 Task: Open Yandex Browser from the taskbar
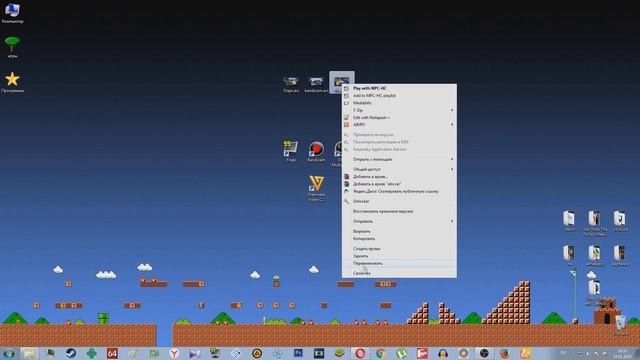pyautogui.click(x=174, y=353)
